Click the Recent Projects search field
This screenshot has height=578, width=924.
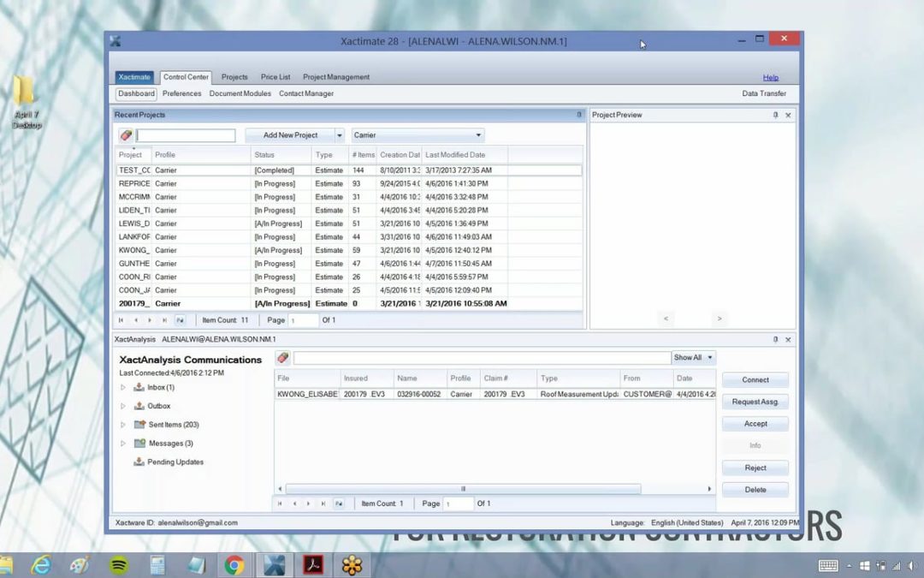(186, 135)
